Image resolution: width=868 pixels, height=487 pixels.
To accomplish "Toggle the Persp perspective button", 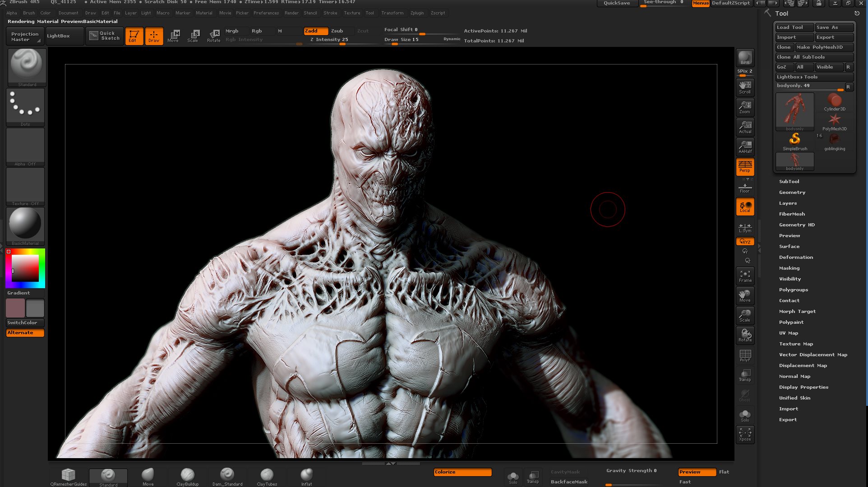I will click(x=745, y=166).
